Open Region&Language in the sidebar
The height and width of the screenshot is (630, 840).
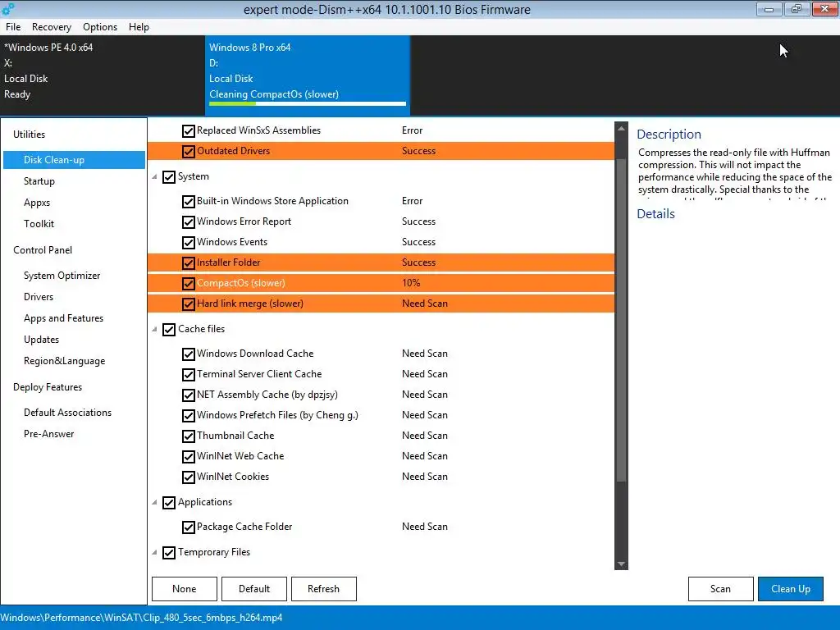pos(64,361)
